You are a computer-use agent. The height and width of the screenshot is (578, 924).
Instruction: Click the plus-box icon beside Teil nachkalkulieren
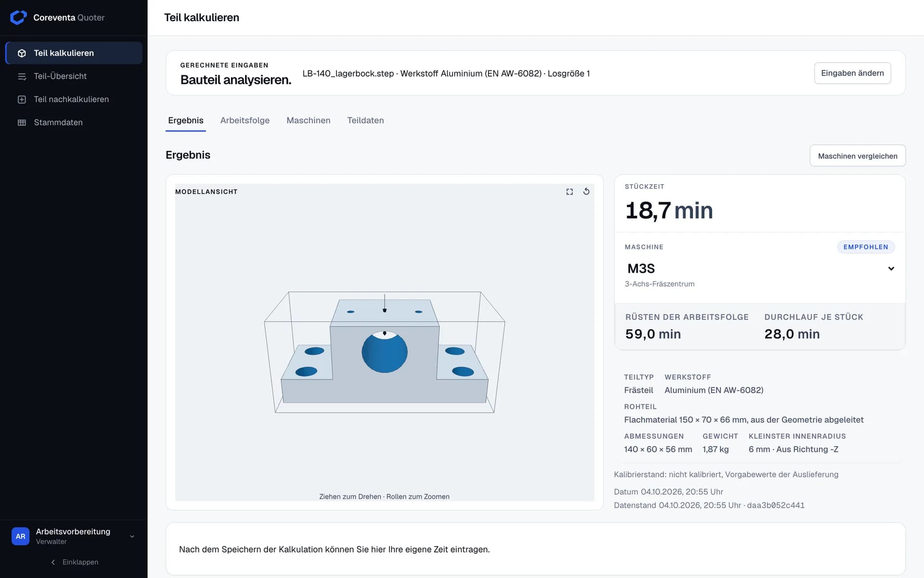[22, 99]
